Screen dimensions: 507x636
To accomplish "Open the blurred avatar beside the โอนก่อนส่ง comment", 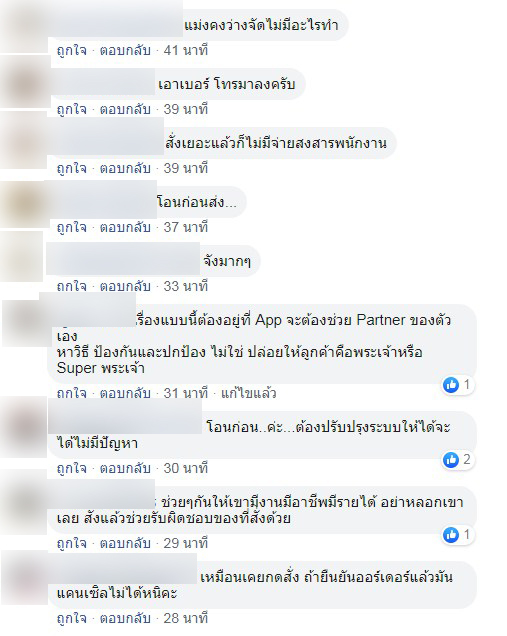I will pos(22,205).
